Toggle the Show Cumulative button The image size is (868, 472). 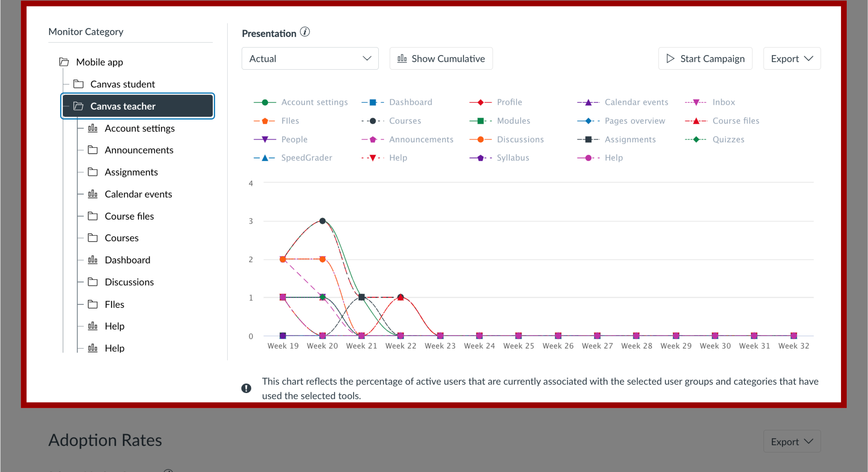click(x=443, y=58)
